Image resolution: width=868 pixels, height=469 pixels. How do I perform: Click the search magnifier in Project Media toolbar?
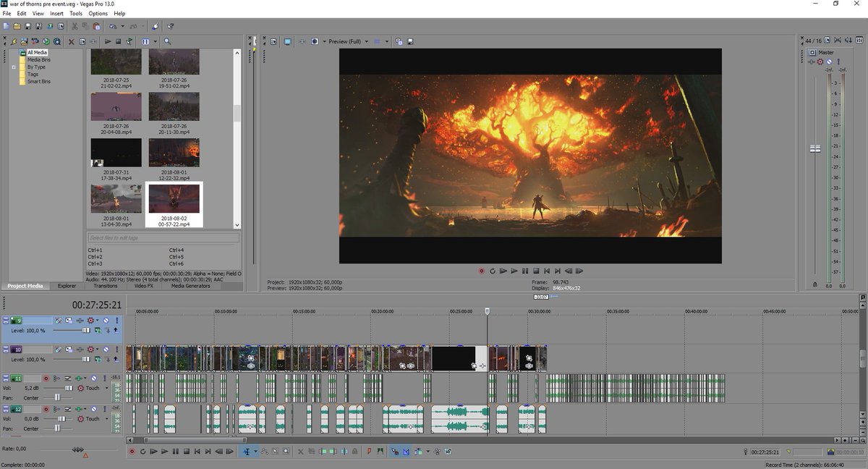pos(168,42)
